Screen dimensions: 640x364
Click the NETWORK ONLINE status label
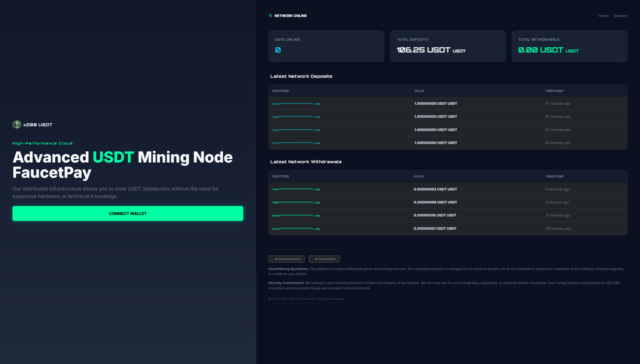pyautogui.click(x=290, y=16)
